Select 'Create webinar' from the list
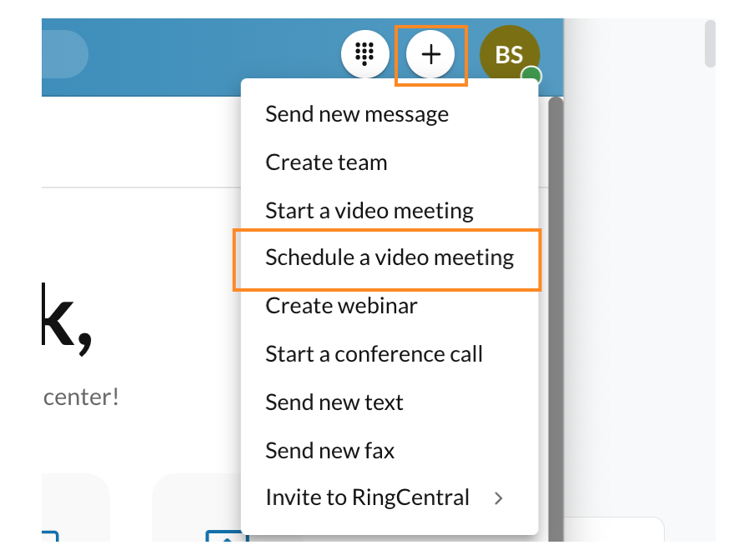Image resolution: width=749 pixels, height=560 pixels. click(341, 306)
